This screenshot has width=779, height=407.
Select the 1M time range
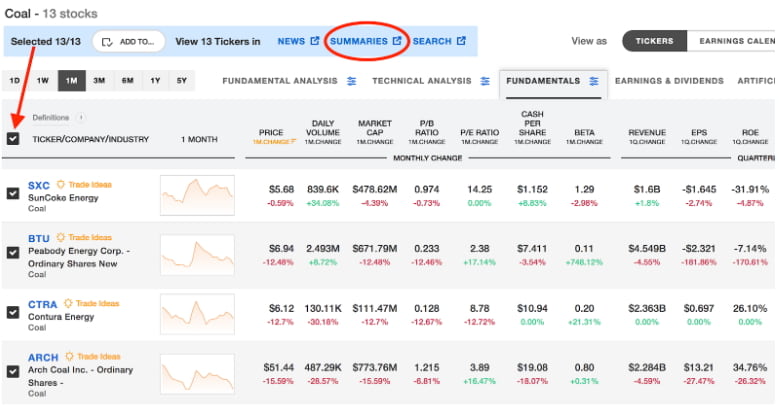click(x=72, y=81)
